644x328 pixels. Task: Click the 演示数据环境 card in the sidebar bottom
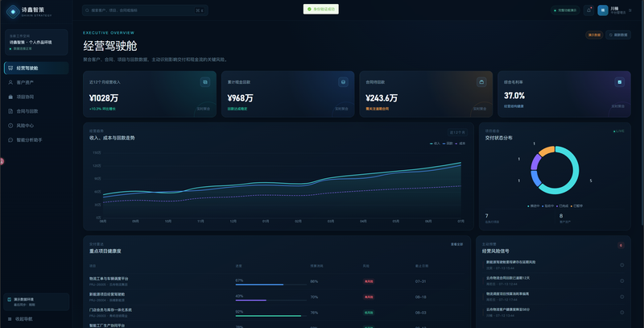click(36, 301)
